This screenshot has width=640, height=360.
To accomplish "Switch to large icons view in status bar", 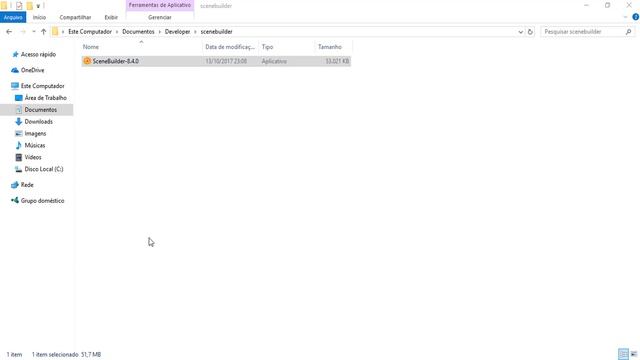I will point(634,354).
